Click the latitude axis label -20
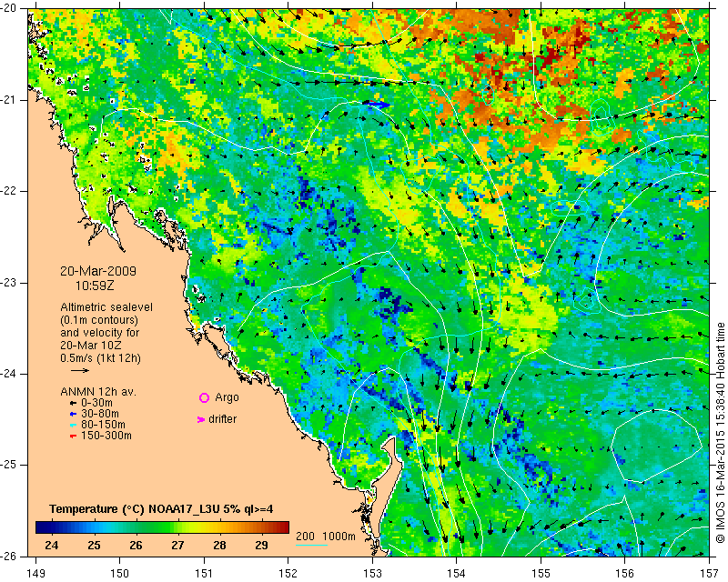This screenshot has height=582, width=728. (9, 8)
